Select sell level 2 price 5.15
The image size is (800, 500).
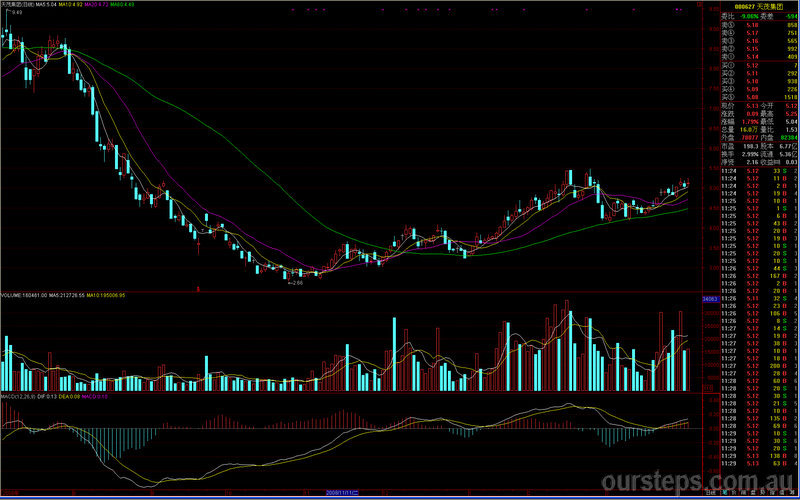pyautogui.click(x=752, y=49)
